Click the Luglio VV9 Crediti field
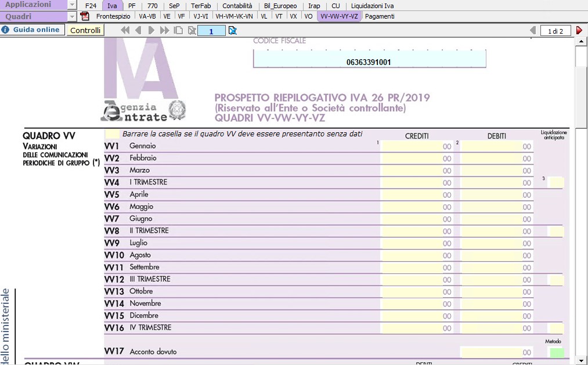 click(417, 243)
